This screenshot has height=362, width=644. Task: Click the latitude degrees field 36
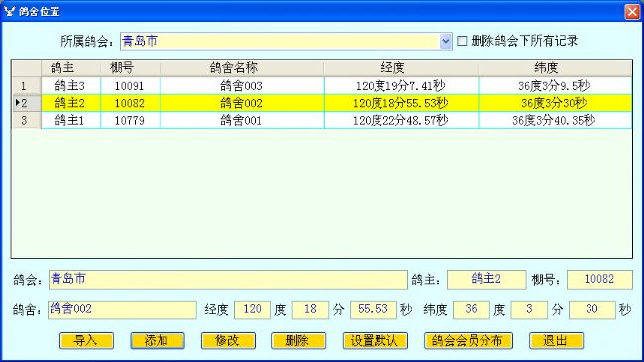click(471, 309)
